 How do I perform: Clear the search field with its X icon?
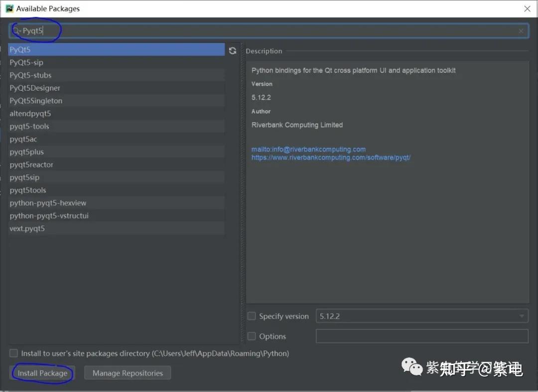[521, 30]
